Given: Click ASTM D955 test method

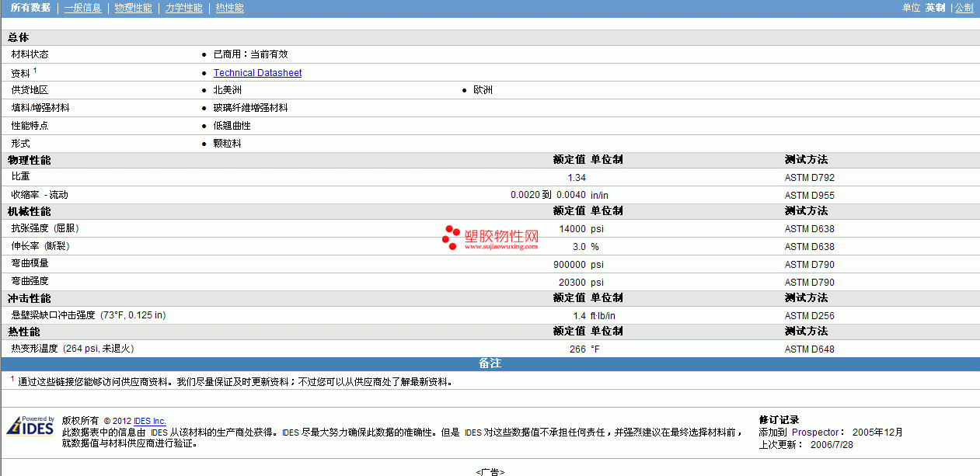Looking at the screenshot, I should pos(809,196).
